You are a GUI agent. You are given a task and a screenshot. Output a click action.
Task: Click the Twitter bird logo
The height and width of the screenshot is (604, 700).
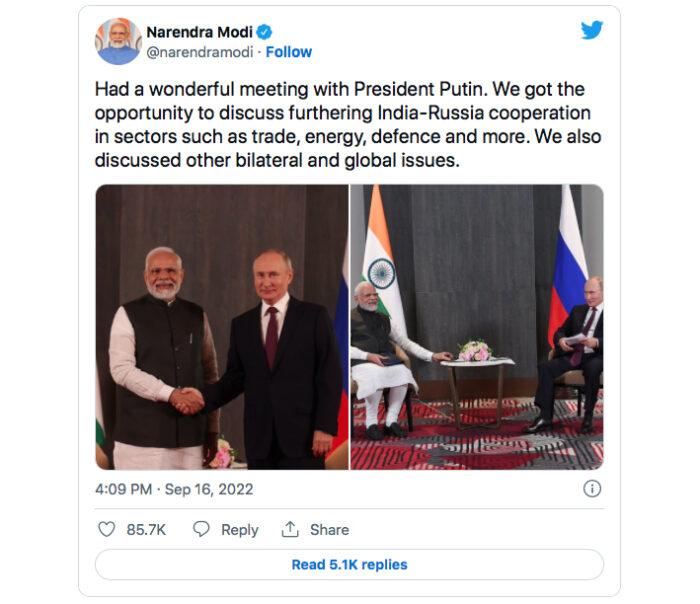[x=592, y=30]
